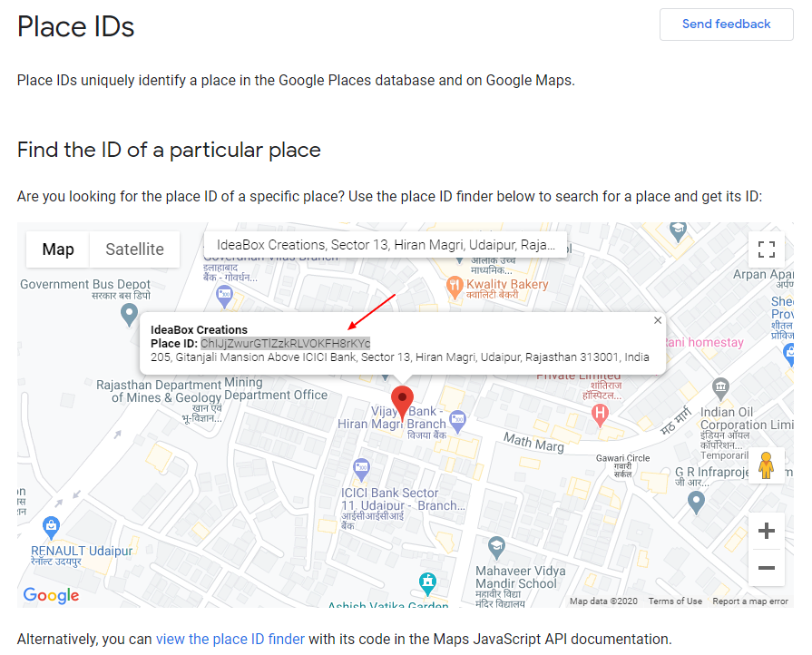The width and height of the screenshot is (812, 655).
Task: Zoom out with the minus button
Action: point(767,568)
